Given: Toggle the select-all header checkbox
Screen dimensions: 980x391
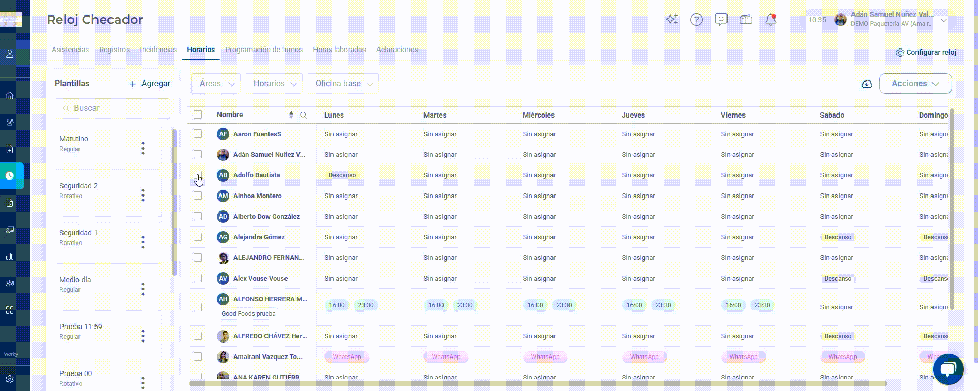Looking at the screenshot, I should coord(198,115).
